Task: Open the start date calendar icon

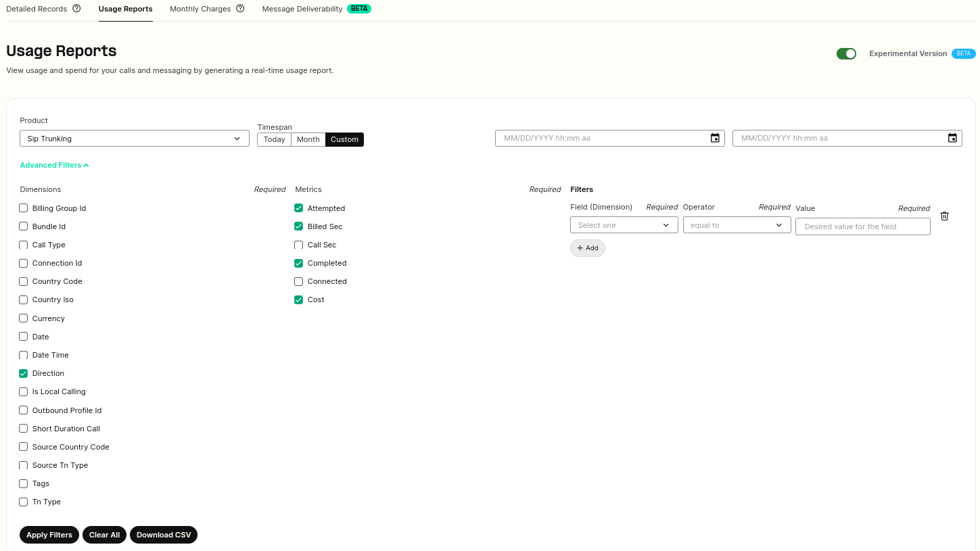Action: coord(715,138)
